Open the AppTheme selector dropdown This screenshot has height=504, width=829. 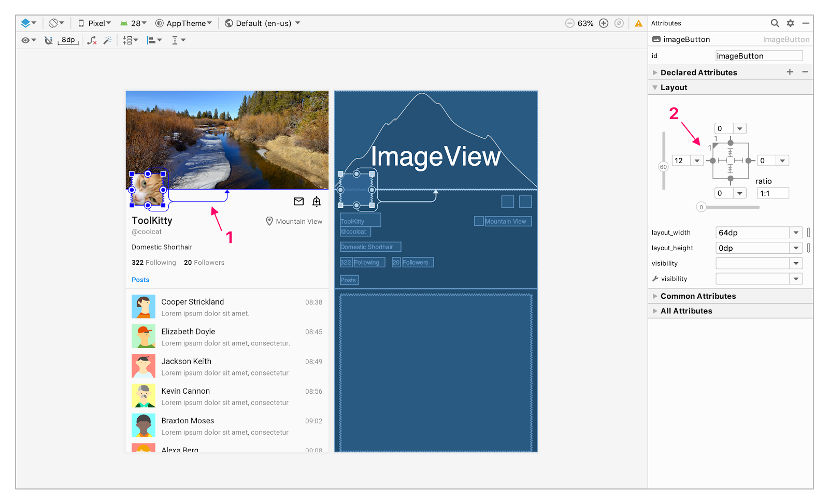184,23
